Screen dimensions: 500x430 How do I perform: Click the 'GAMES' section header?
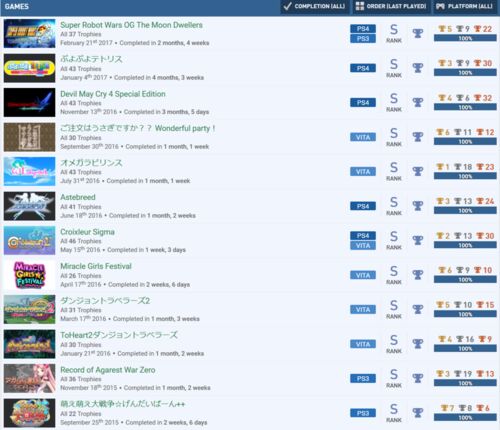tap(17, 6)
